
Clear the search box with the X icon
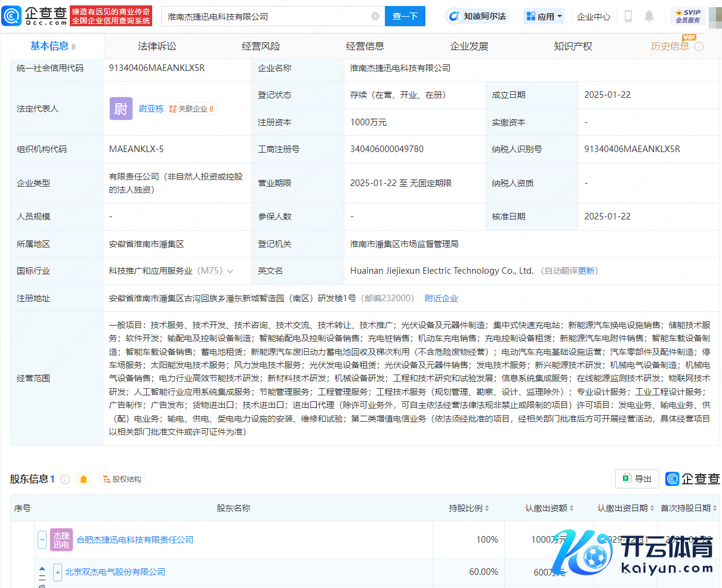tap(375, 17)
